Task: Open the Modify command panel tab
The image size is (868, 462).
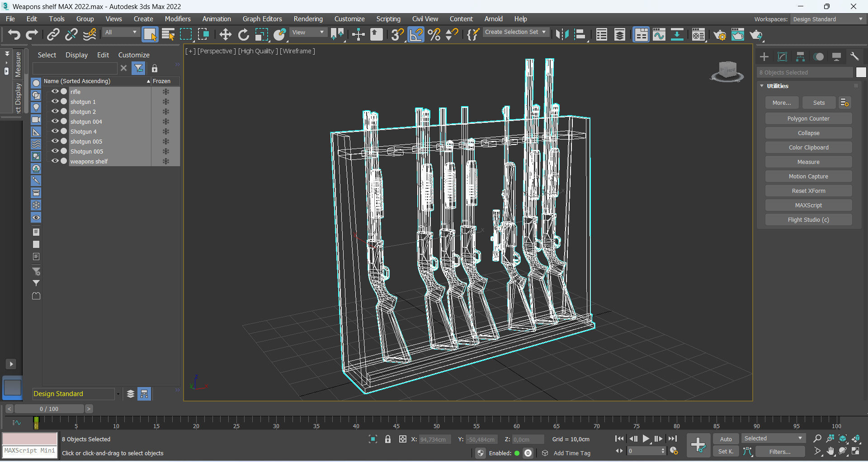Action: click(782, 56)
